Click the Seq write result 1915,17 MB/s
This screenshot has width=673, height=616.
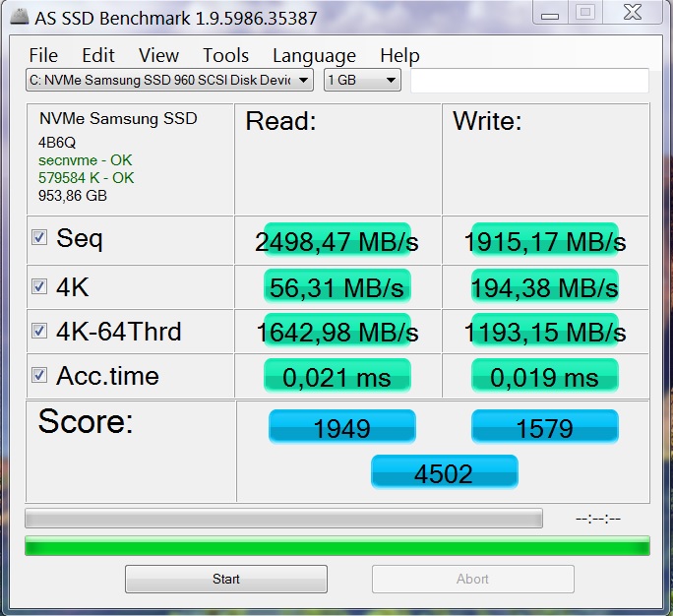click(545, 240)
